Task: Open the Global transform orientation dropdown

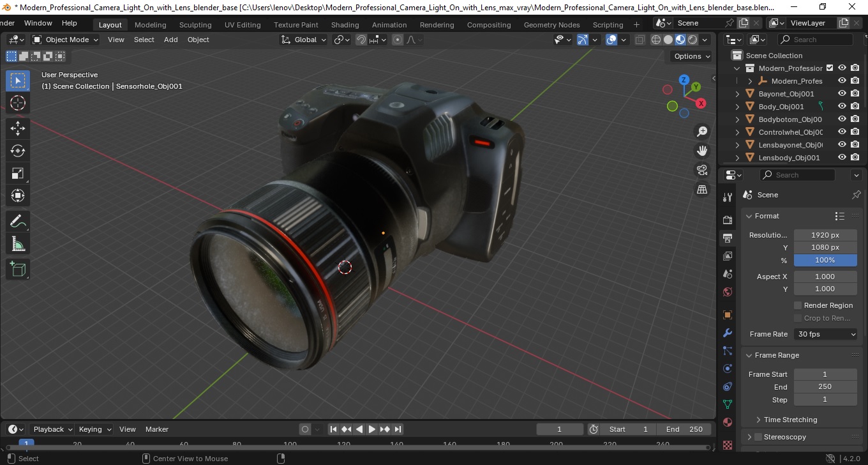Action: coord(304,40)
